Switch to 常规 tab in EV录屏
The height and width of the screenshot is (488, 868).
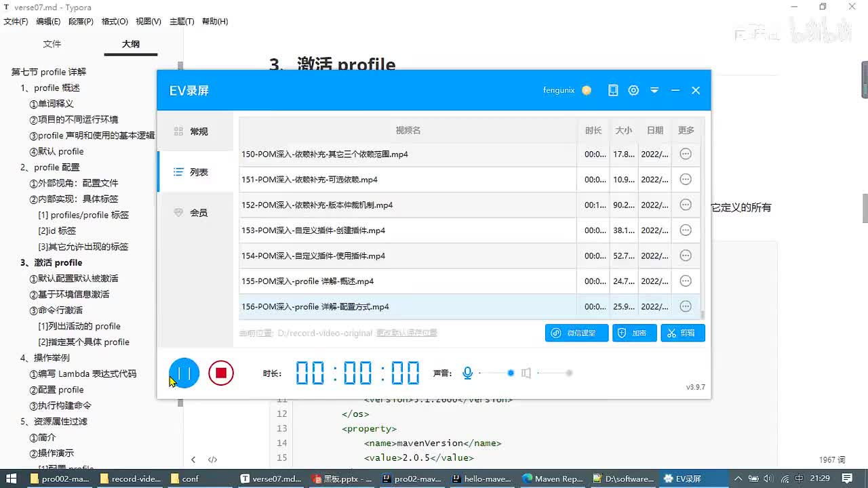[196, 131]
